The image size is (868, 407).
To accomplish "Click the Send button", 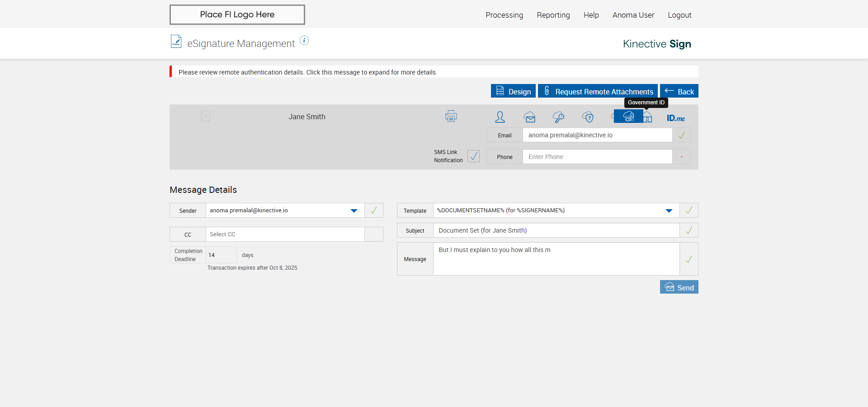I will (679, 287).
